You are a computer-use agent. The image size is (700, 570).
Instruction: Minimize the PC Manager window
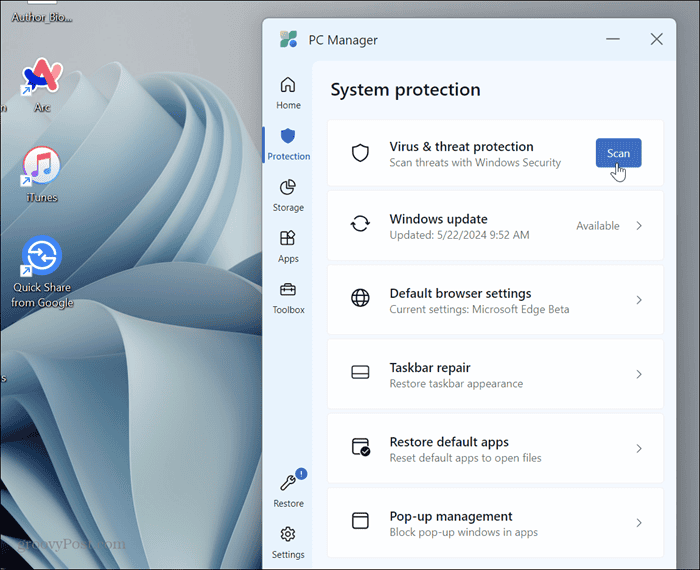612,39
